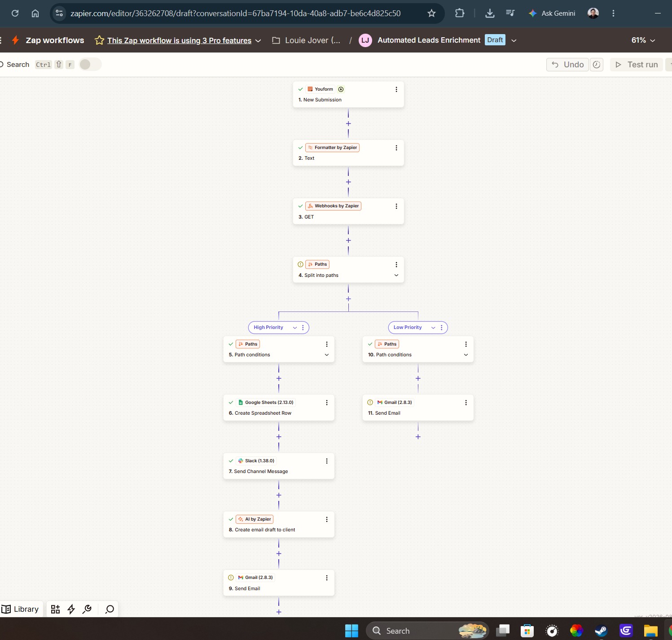Open browser downloads icon
672x640 pixels.
(x=490, y=13)
